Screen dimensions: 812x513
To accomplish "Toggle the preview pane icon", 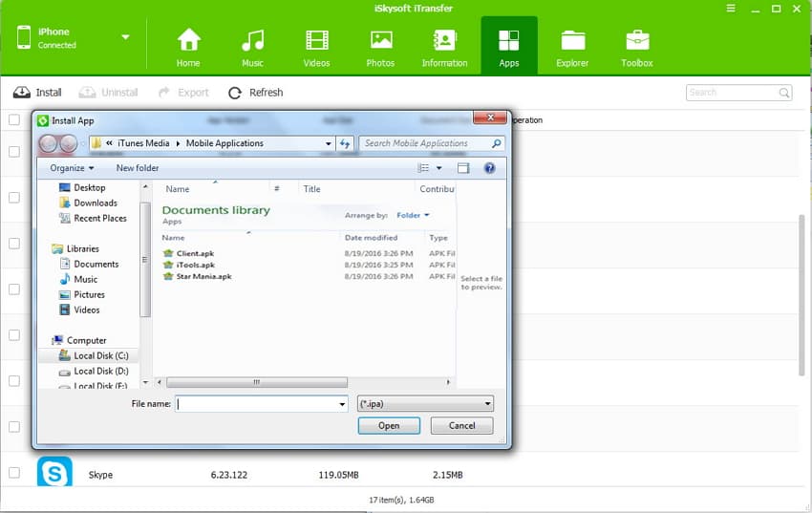I will click(x=463, y=168).
